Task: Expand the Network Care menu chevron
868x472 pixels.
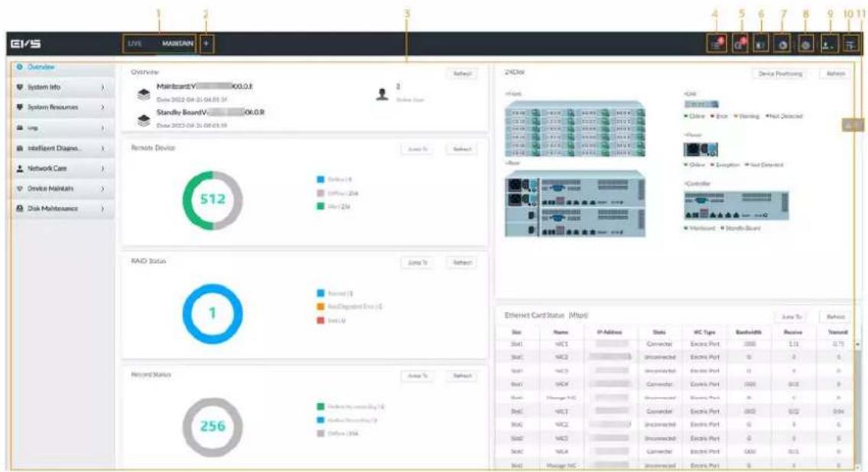Action: [x=103, y=168]
